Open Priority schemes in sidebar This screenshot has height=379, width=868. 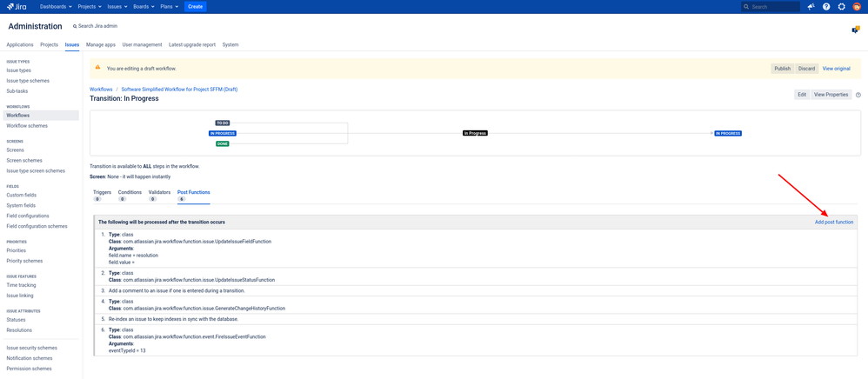click(24, 261)
